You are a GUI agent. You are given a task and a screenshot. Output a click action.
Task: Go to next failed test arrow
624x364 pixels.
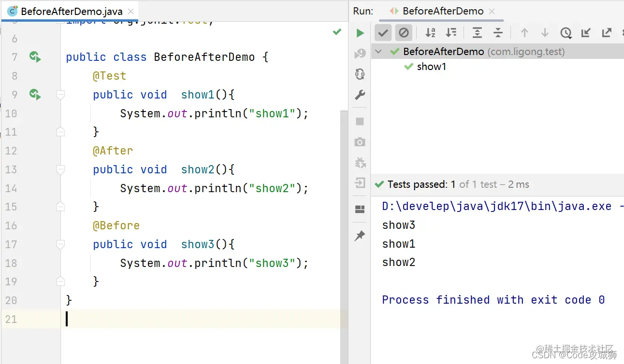545,33
